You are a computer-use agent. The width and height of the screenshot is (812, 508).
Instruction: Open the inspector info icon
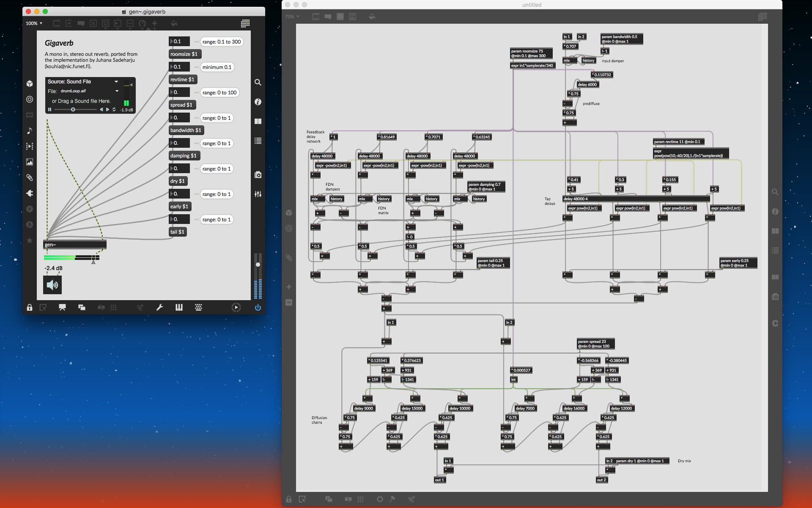(258, 102)
